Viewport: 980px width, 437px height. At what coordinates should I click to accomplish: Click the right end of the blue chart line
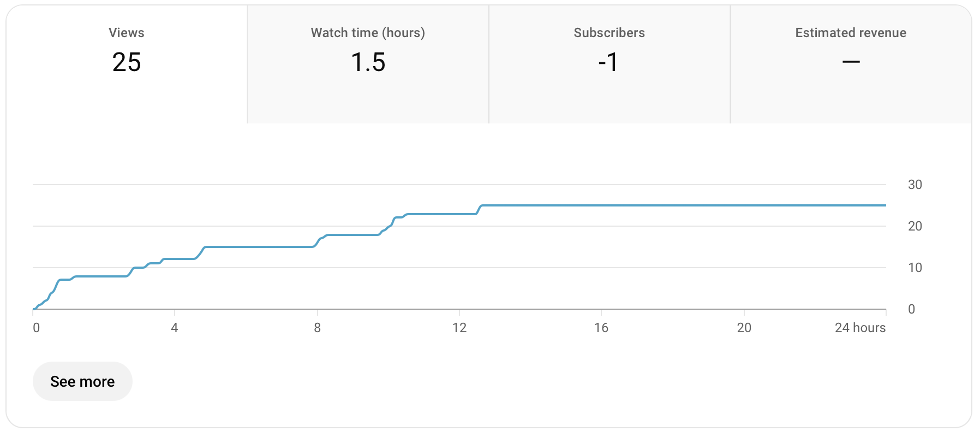click(x=885, y=205)
